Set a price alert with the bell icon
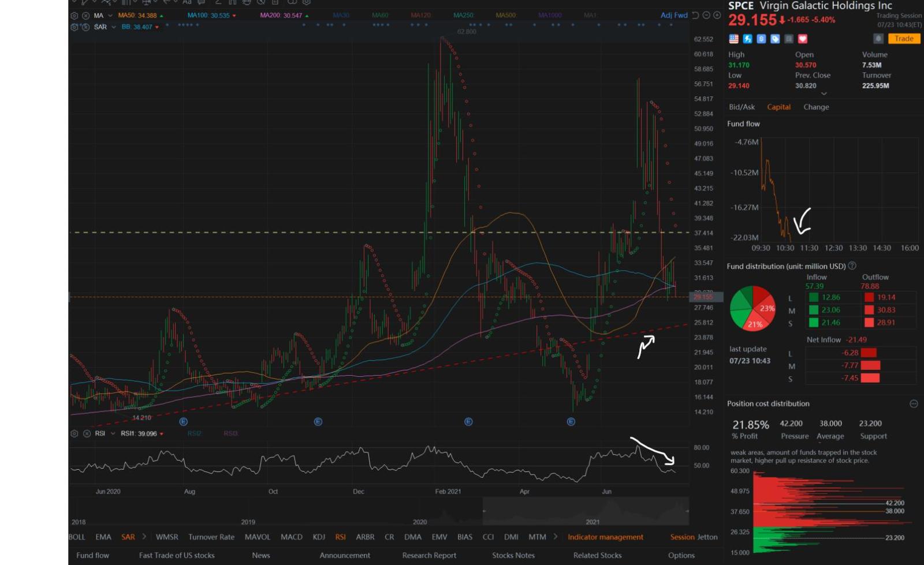The height and width of the screenshot is (565, 924). click(878, 39)
